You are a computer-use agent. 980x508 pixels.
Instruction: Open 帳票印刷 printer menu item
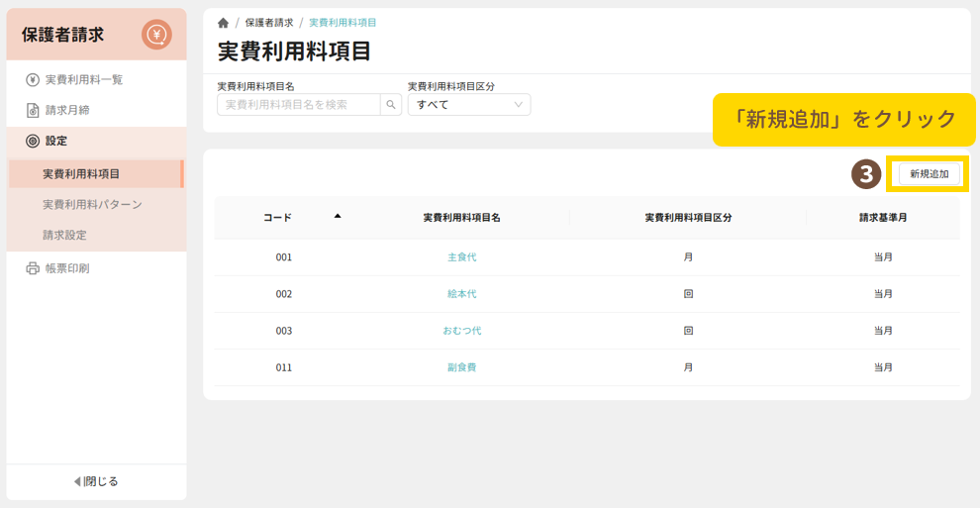(66, 268)
